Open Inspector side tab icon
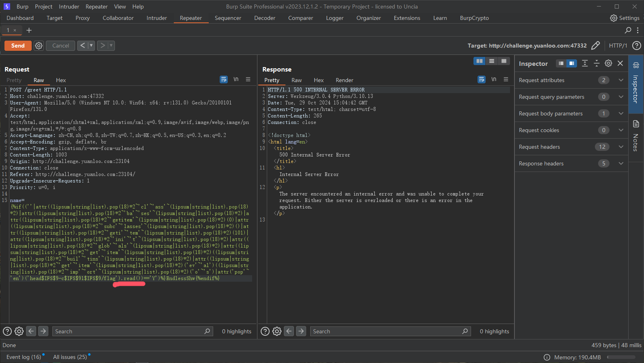 [636, 65]
